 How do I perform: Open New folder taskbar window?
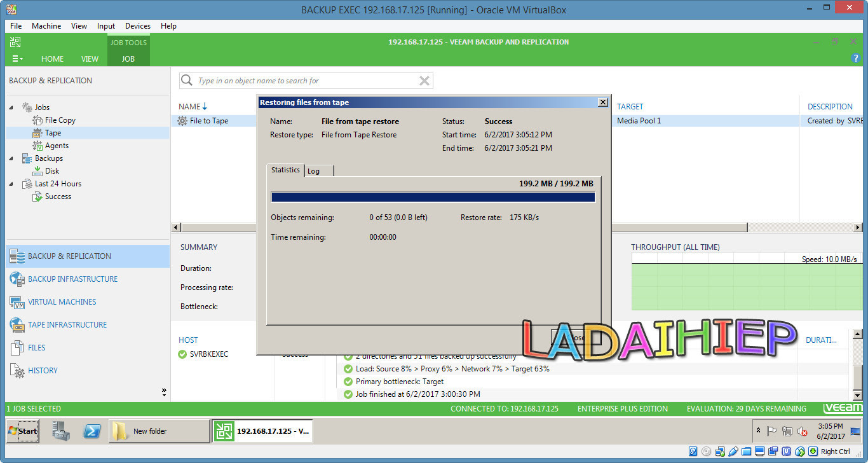pyautogui.click(x=159, y=431)
